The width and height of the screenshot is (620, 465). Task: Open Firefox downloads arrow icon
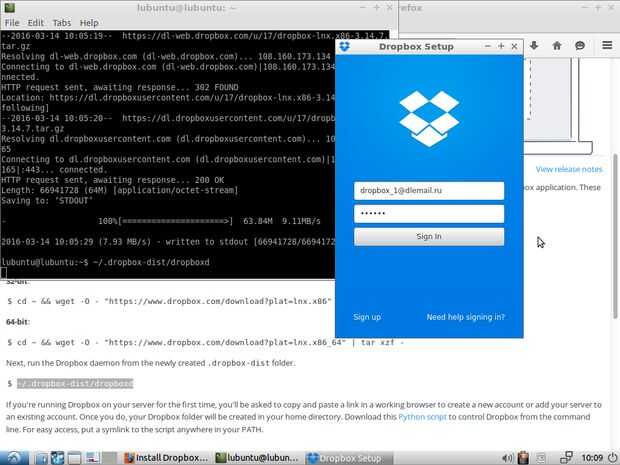click(534, 45)
